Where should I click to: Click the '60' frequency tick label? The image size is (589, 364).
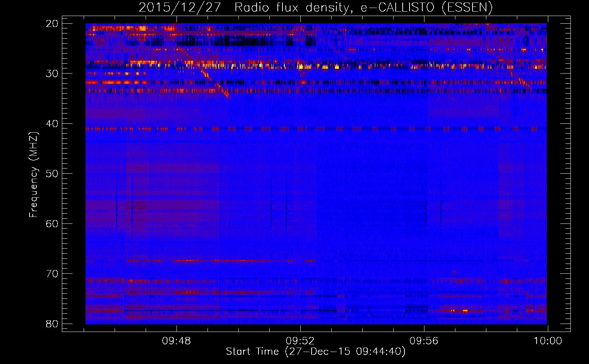click(52, 223)
